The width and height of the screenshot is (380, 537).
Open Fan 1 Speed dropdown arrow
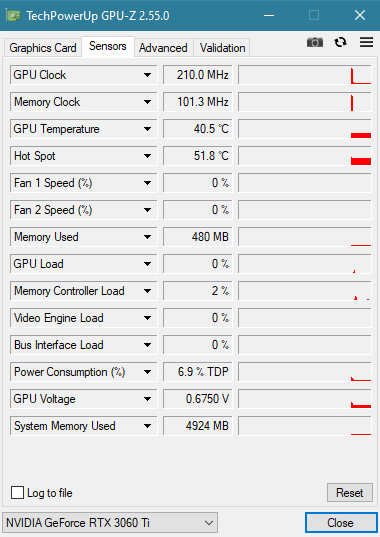tap(148, 183)
